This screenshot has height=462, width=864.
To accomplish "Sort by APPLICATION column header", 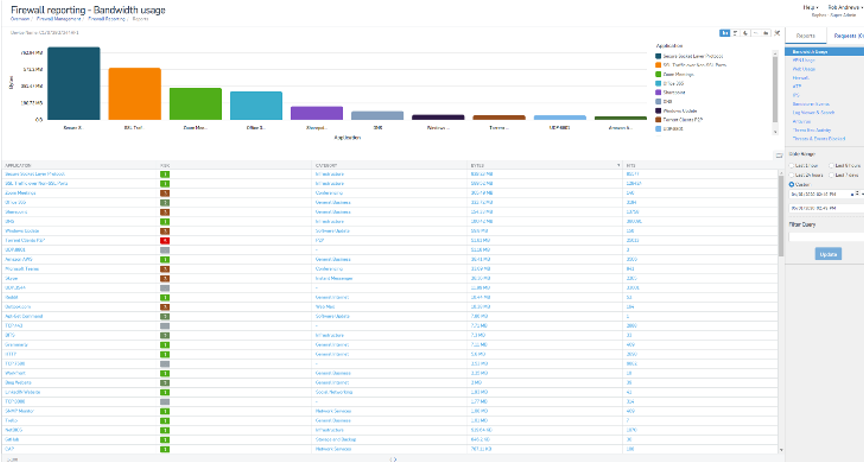I will click(x=18, y=165).
